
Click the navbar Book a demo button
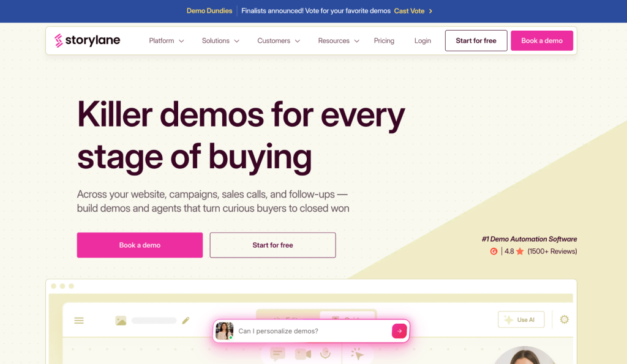[542, 41]
